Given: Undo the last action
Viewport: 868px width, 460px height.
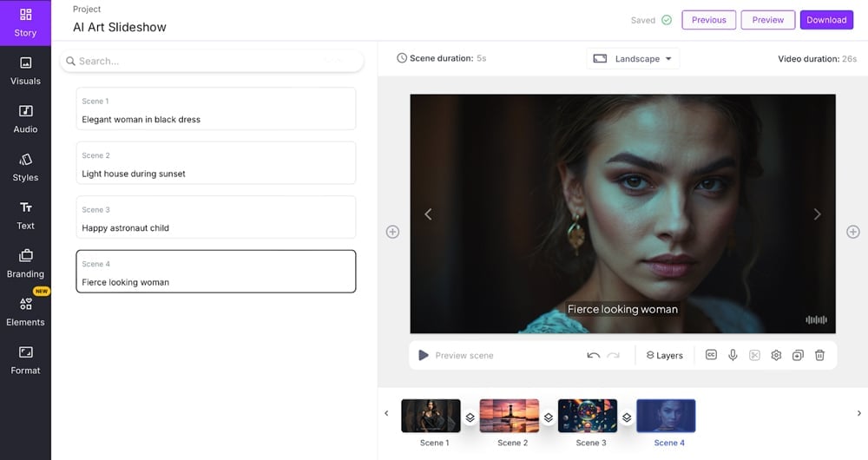Looking at the screenshot, I should click(594, 355).
